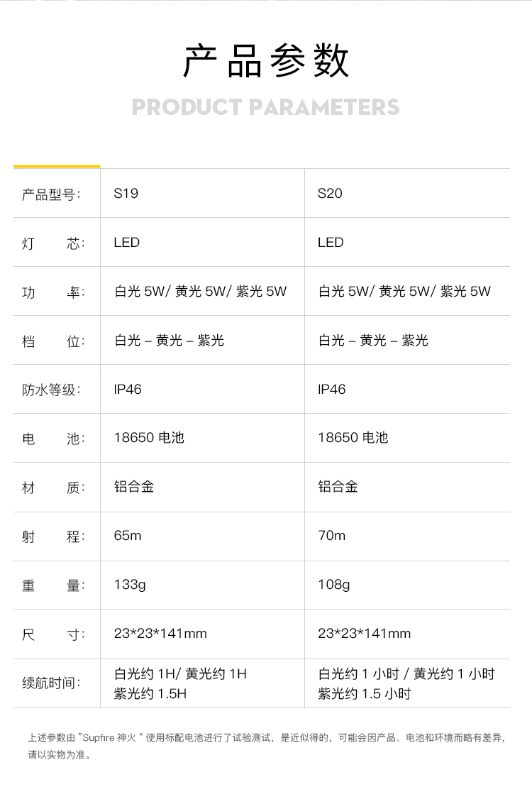Select the 70m range value
532x787 pixels.
coord(332,536)
